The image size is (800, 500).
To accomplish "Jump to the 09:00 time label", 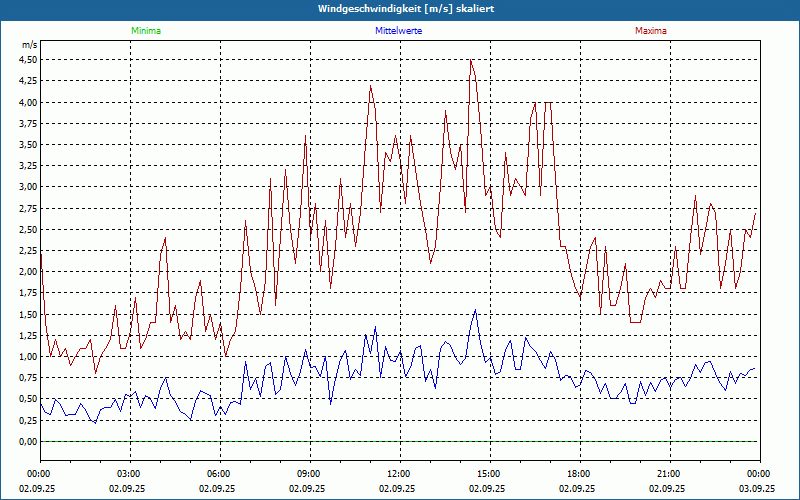I will [x=309, y=474].
